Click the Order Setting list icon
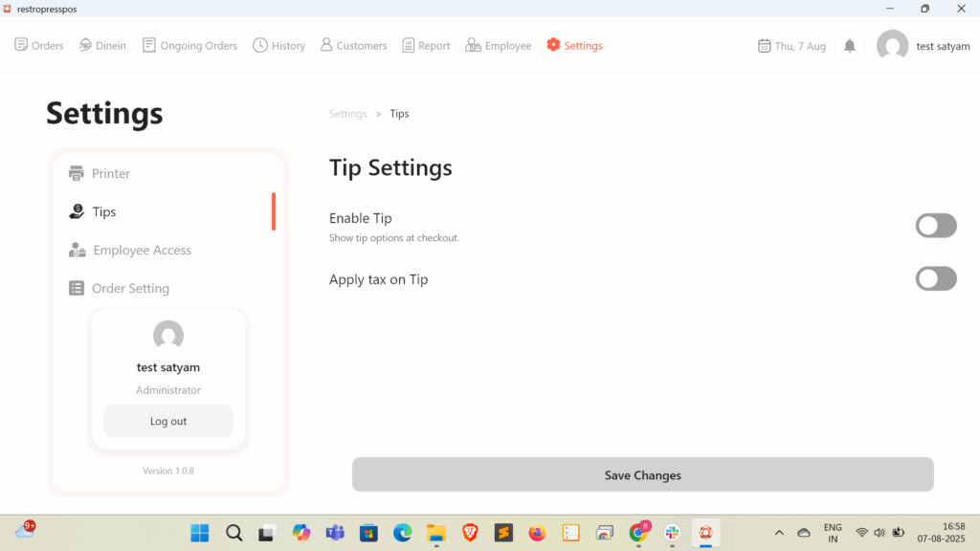Image resolution: width=980 pixels, height=551 pixels. 77,288
